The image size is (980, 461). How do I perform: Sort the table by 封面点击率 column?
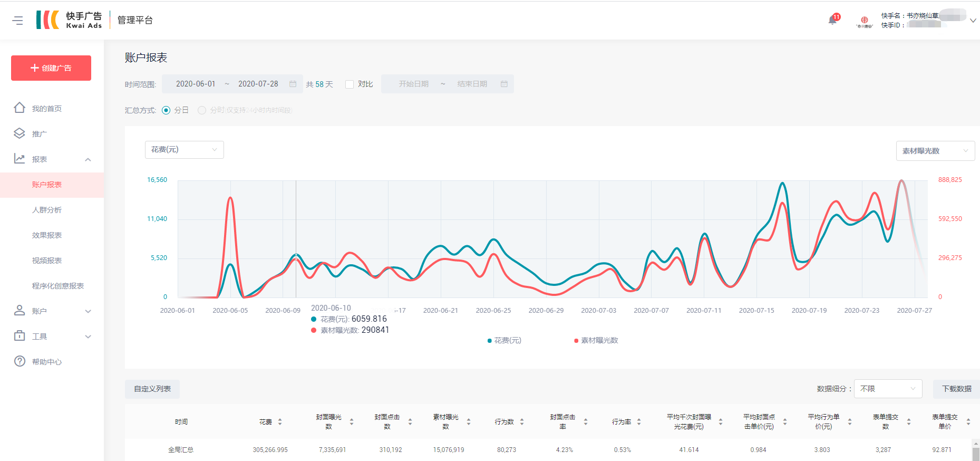coord(586,422)
